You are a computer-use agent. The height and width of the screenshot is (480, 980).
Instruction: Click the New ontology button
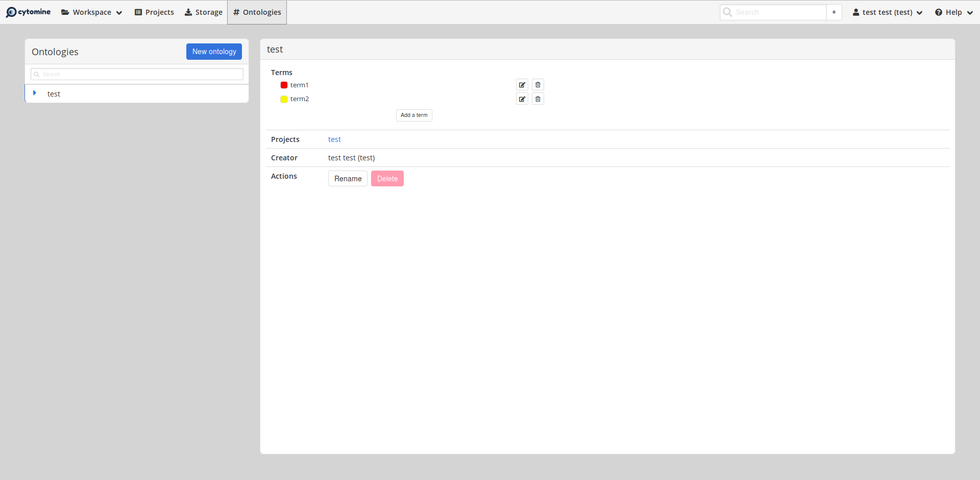(214, 51)
